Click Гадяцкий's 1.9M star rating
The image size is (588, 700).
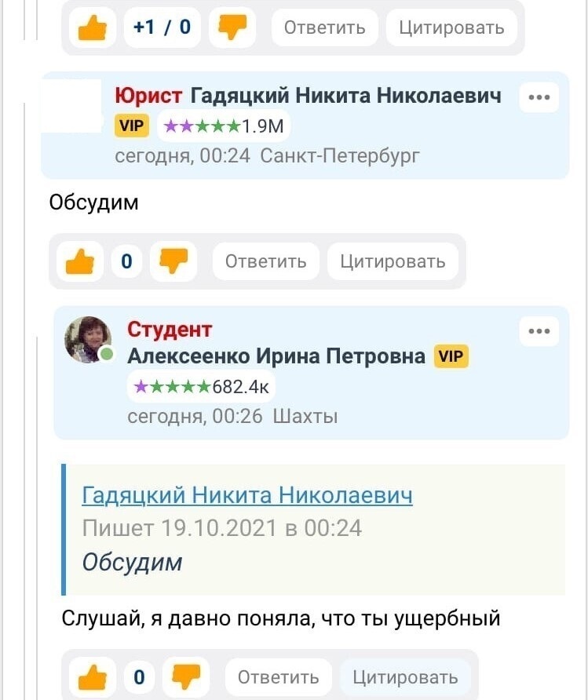point(225,126)
